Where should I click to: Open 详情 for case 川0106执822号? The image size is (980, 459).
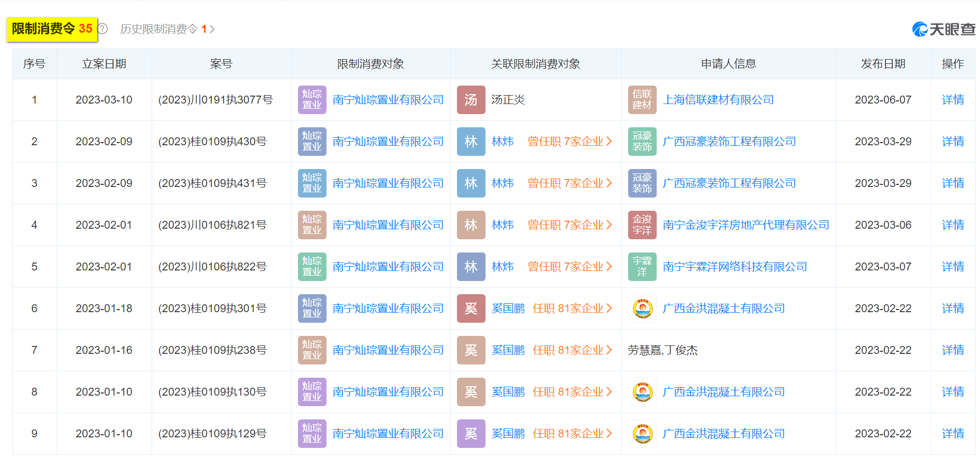(x=953, y=267)
